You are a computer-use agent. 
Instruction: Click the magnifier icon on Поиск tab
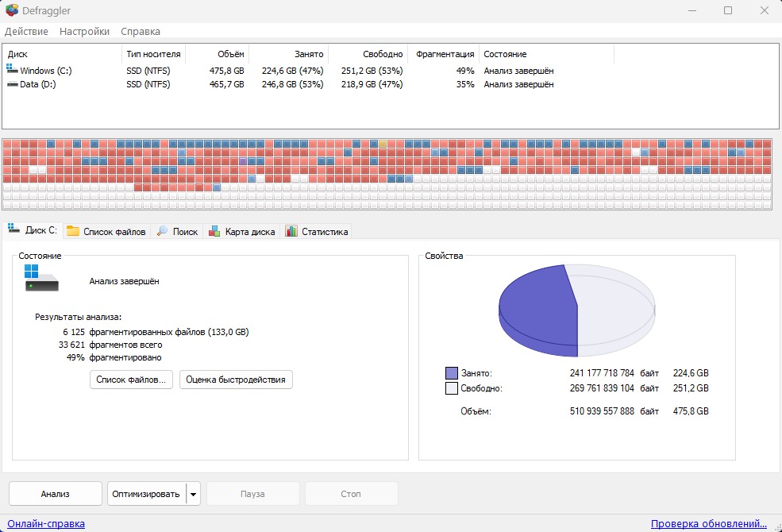[x=162, y=231]
